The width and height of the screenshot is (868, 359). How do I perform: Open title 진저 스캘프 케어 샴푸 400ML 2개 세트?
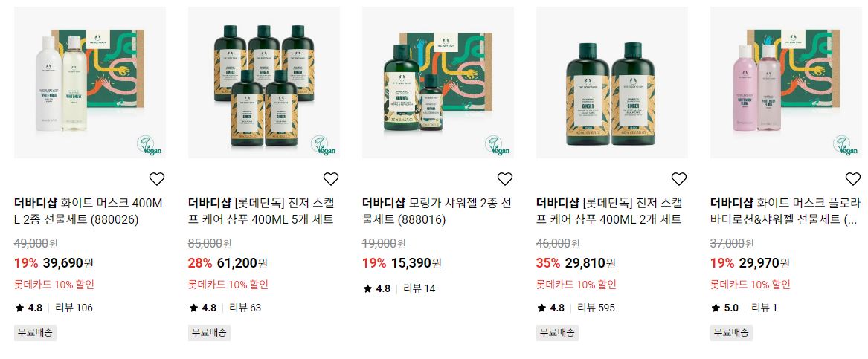(609, 211)
